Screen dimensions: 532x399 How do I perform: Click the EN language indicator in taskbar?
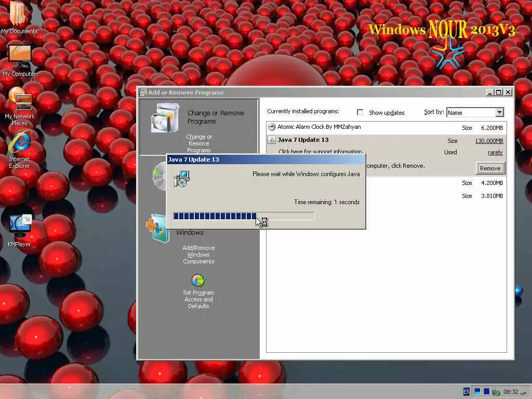coord(467,392)
